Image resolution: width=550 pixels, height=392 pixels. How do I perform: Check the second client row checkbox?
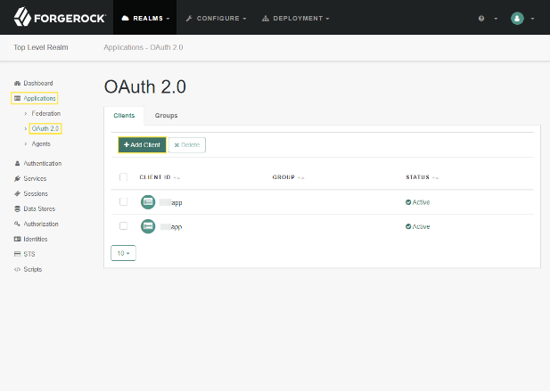pos(123,226)
